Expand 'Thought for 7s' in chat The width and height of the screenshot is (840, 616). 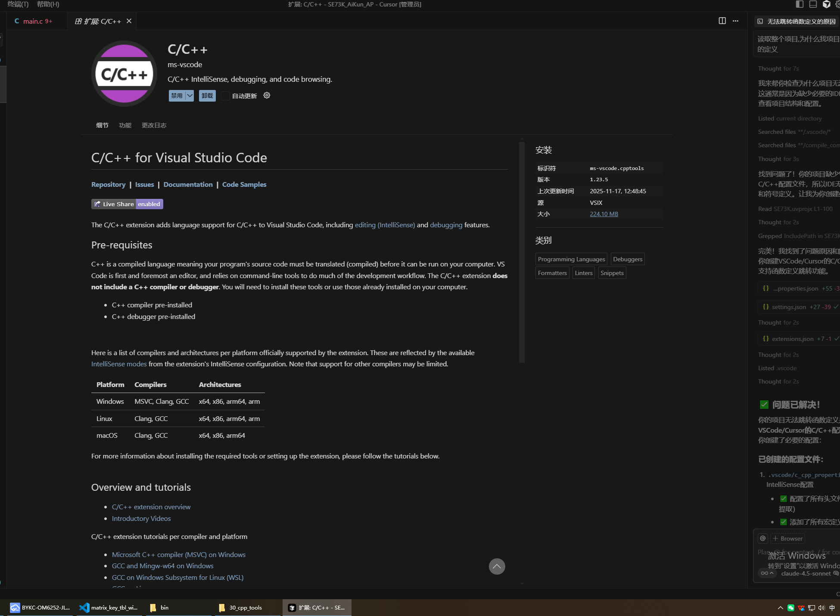778,68
